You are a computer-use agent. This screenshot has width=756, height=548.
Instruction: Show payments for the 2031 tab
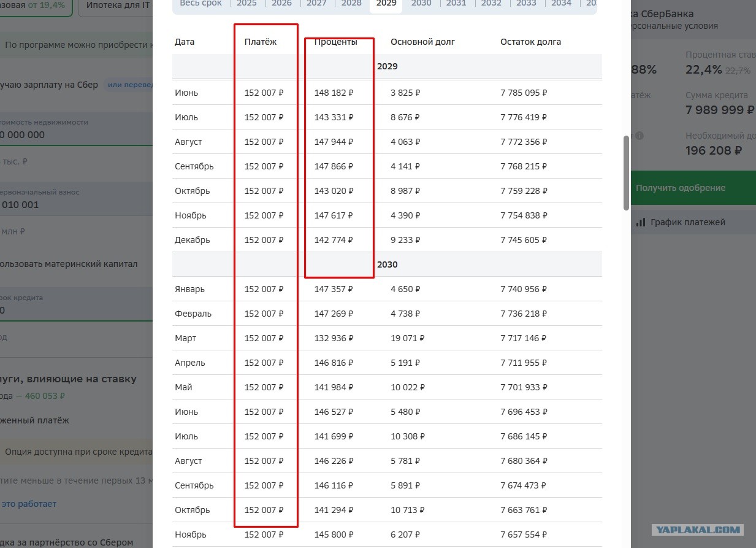456,3
